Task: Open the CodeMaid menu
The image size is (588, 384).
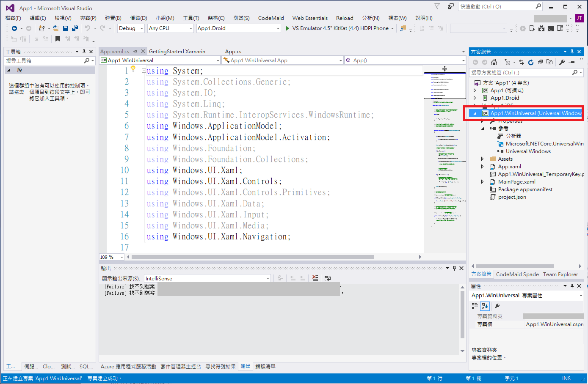Action: [271, 18]
